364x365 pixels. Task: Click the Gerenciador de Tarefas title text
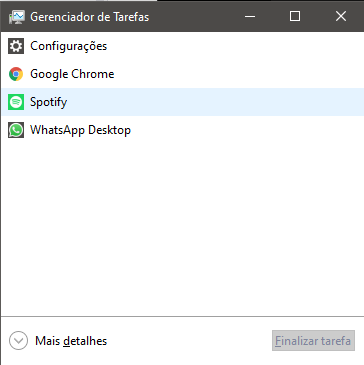click(89, 17)
